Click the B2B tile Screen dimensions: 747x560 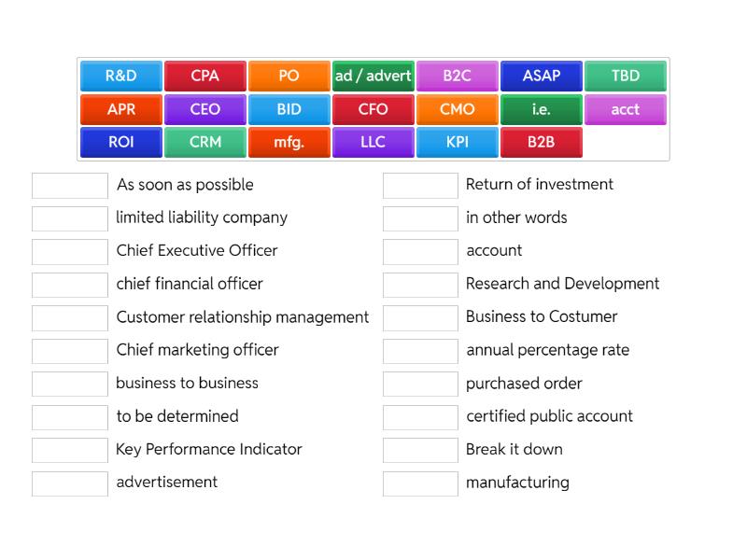541,142
